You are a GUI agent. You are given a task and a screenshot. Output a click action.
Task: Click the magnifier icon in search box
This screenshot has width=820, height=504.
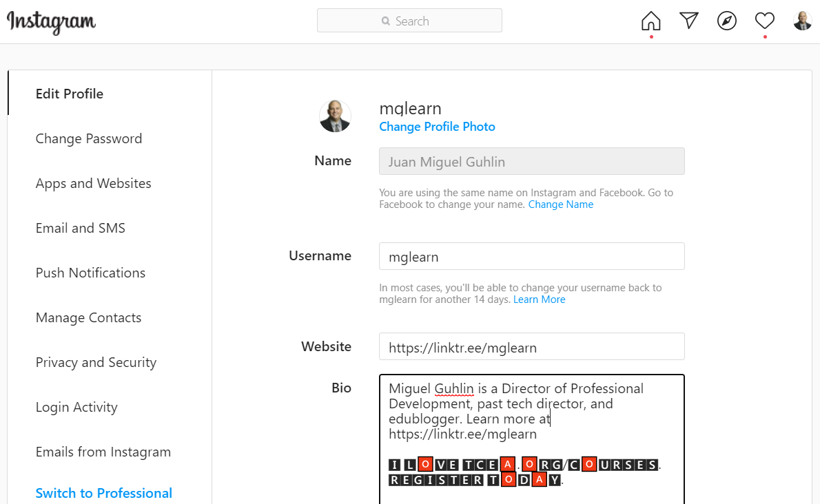pyautogui.click(x=385, y=21)
